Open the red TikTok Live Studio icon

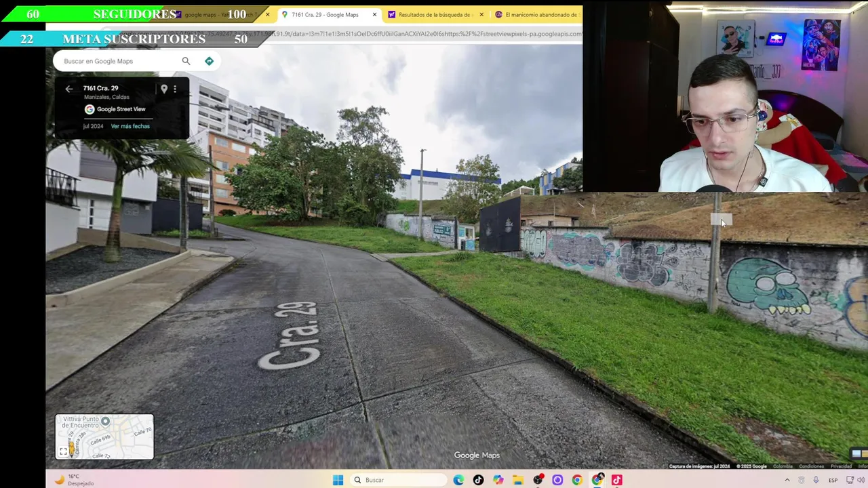616,480
